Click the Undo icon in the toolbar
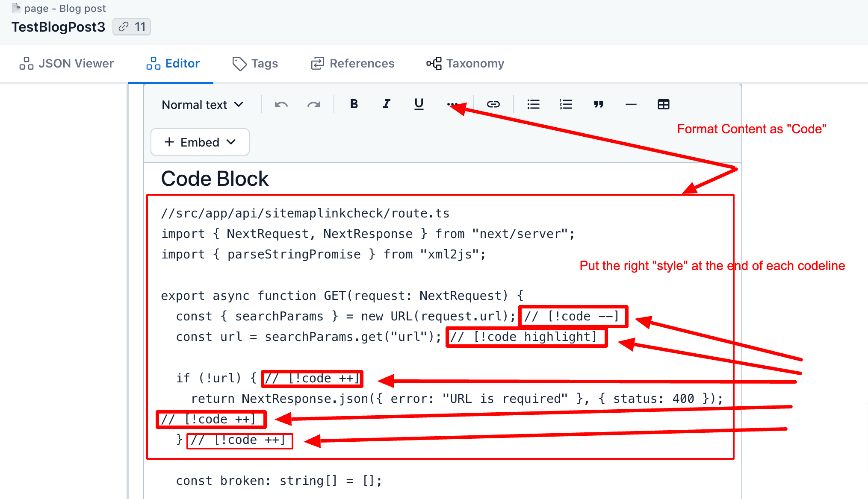 (x=281, y=104)
